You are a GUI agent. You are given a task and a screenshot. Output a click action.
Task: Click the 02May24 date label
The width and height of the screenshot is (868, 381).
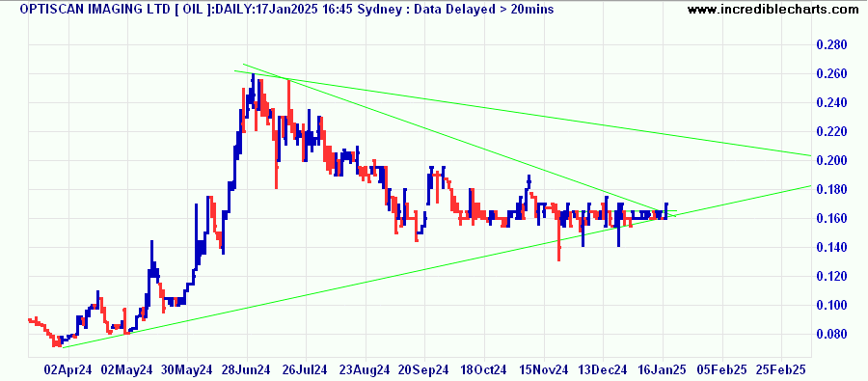point(128,369)
